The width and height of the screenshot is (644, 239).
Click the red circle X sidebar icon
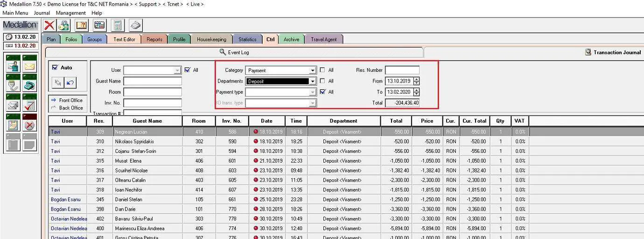tap(29, 123)
